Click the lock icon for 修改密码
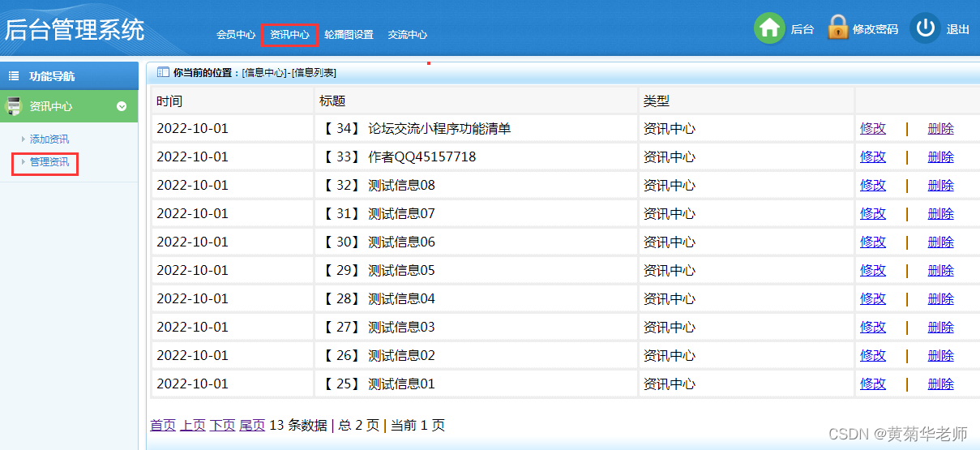The height and width of the screenshot is (450, 980). coord(837,27)
